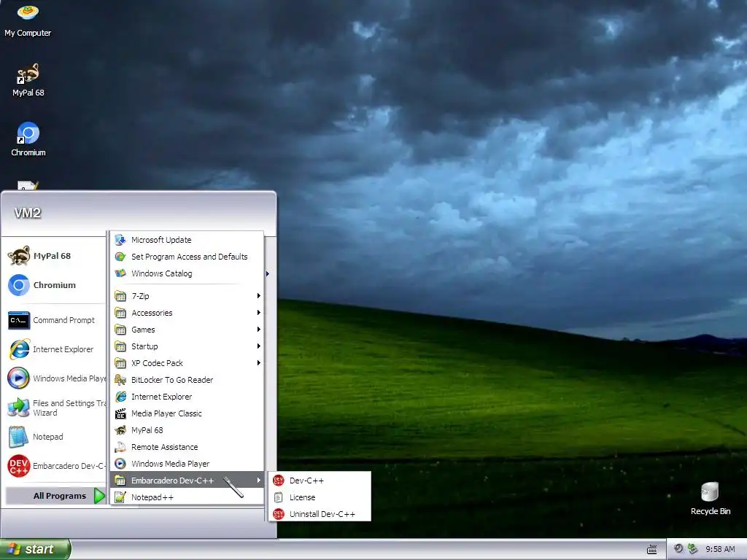Image resolution: width=747 pixels, height=560 pixels.
Task: Click MyPal 68 in All Programs list
Action: pyautogui.click(x=187, y=430)
